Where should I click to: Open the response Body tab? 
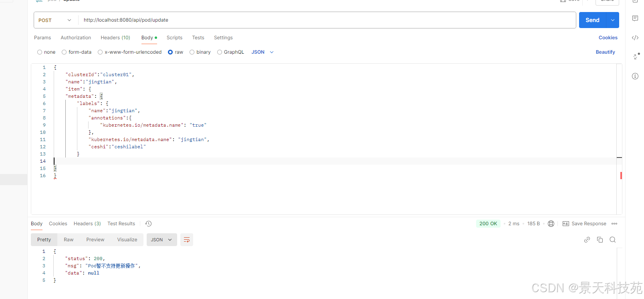point(36,224)
